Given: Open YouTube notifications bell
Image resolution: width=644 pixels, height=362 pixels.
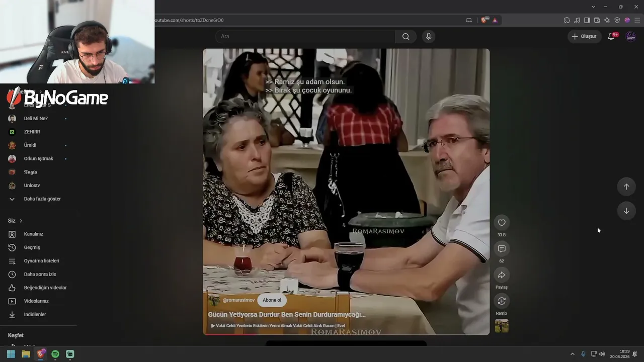Looking at the screenshot, I should click(x=611, y=36).
